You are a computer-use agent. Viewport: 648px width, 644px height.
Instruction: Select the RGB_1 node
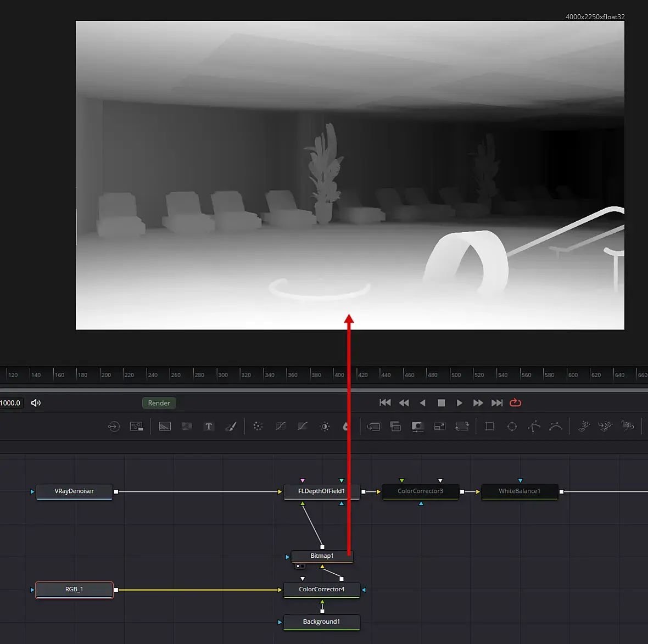click(74, 590)
